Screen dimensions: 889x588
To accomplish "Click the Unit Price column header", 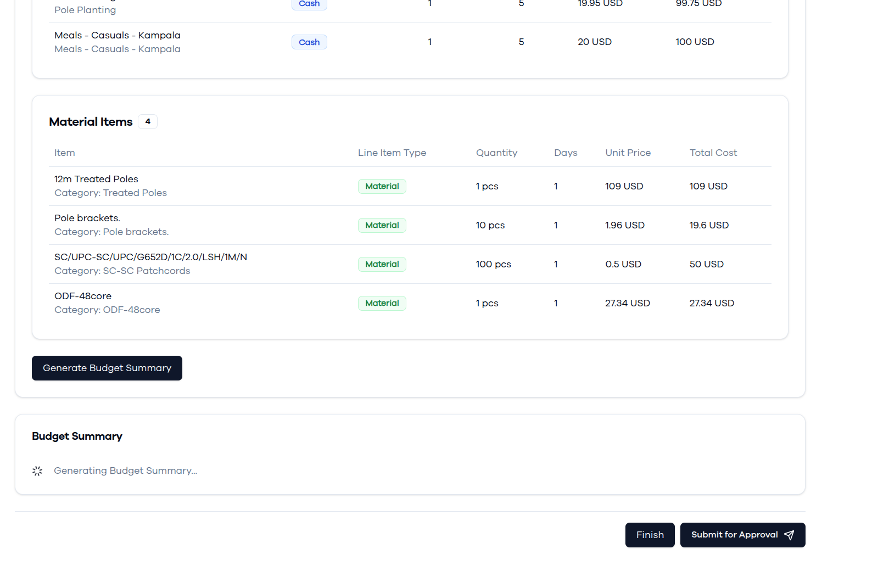I will click(628, 153).
